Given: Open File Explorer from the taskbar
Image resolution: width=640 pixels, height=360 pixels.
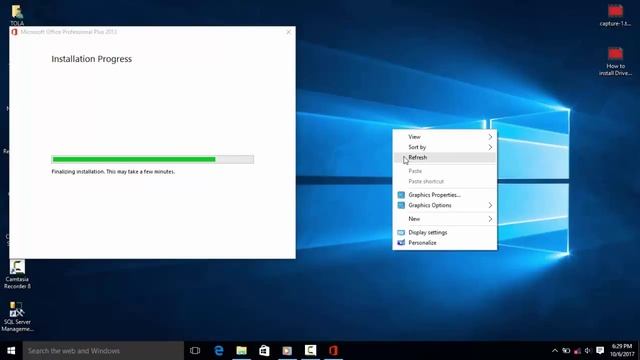Looking at the screenshot, I should point(242,351).
